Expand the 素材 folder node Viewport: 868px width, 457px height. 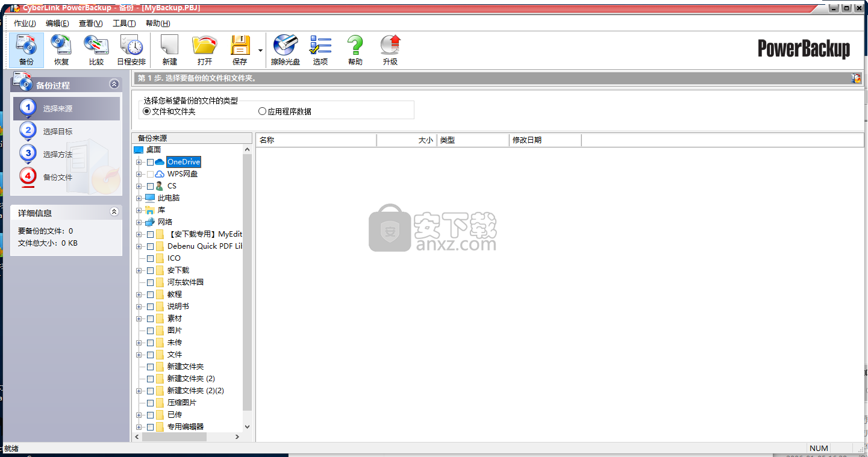click(x=139, y=319)
